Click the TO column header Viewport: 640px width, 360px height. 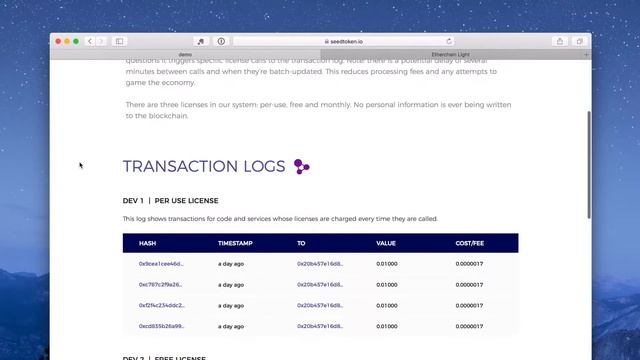(301, 243)
